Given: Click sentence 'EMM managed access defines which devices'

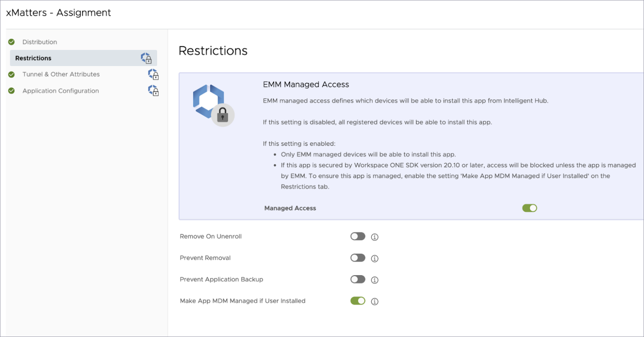Looking at the screenshot, I should (406, 100).
